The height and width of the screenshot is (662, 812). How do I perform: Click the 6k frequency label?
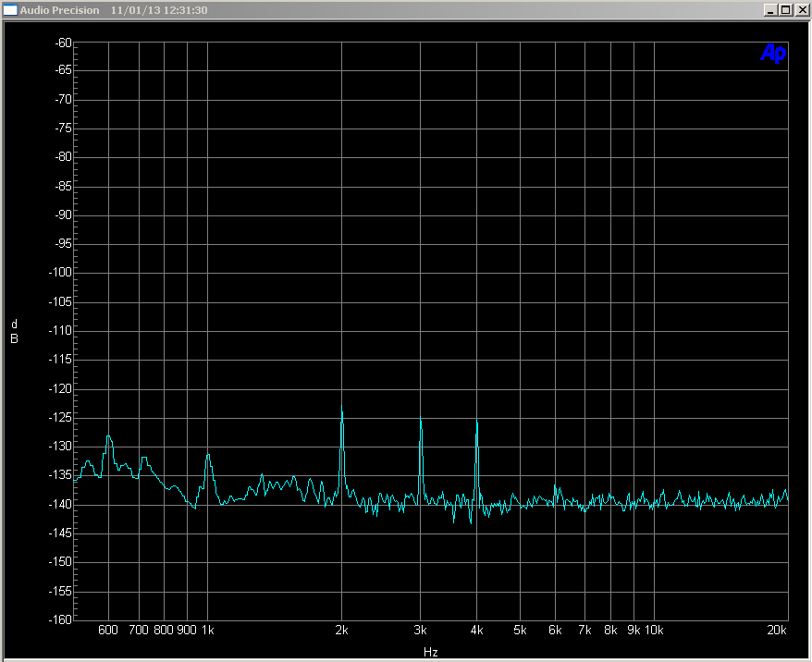555,630
